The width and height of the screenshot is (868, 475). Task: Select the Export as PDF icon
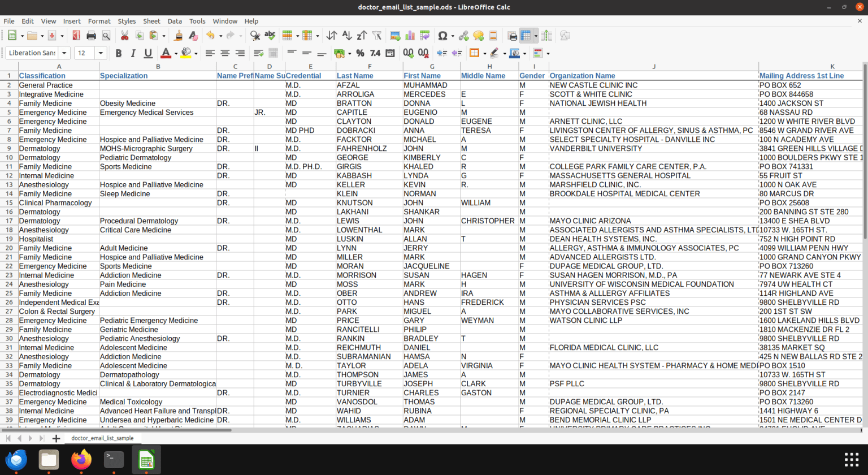[77, 35]
